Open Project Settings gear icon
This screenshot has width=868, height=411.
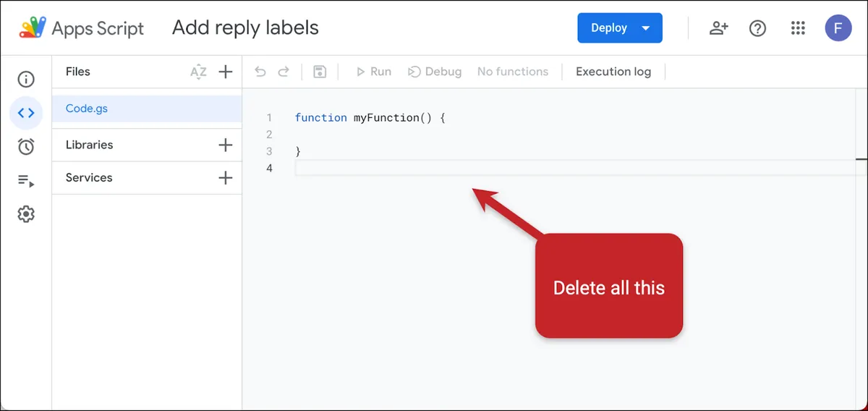pos(26,214)
